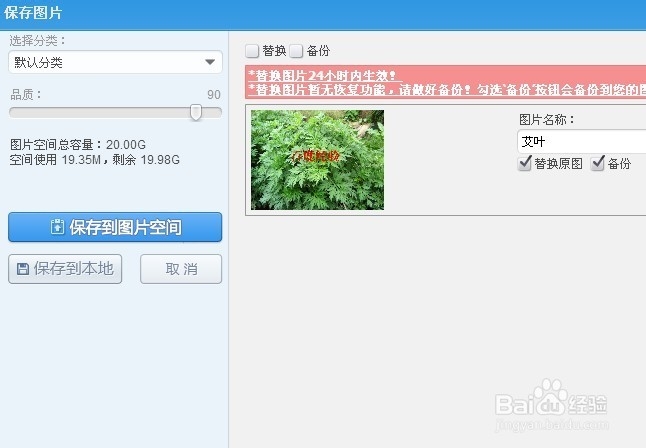
Task: Click the 取消 button
Action: [181, 269]
